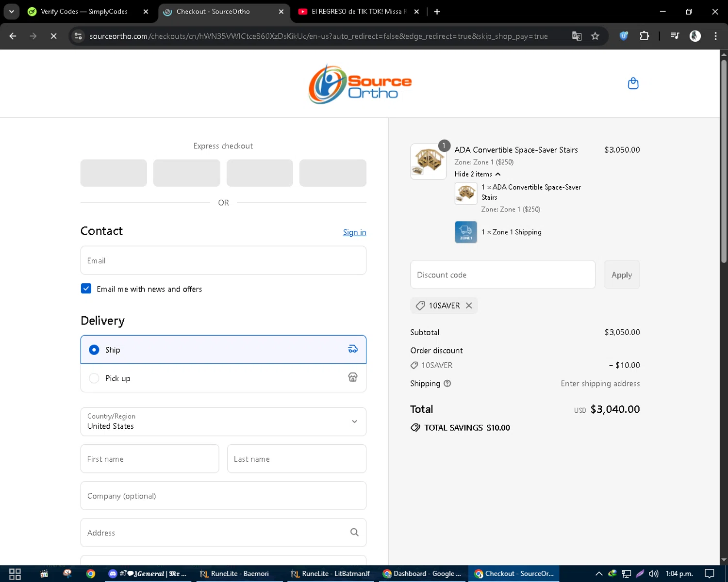Viewport: 728px width, 582px height.
Task: Open the media control icon
Action: (x=675, y=36)
